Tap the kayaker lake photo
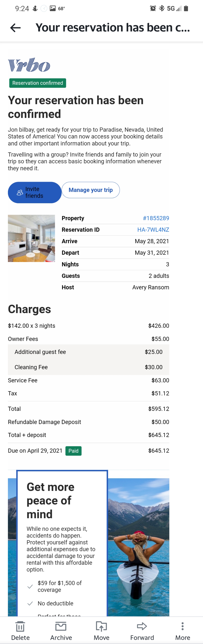 click(x=138, y=547)
